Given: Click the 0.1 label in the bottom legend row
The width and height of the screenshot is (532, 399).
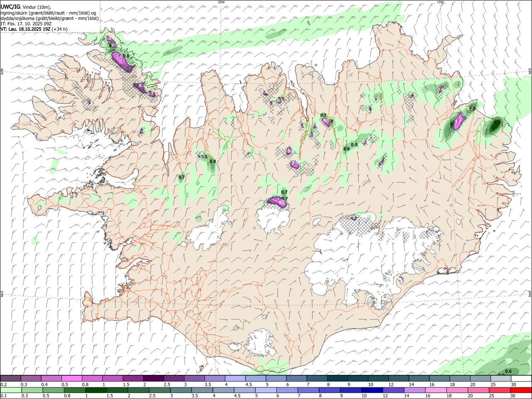Looking at the screenshot, I should click(x=3, y=396).
